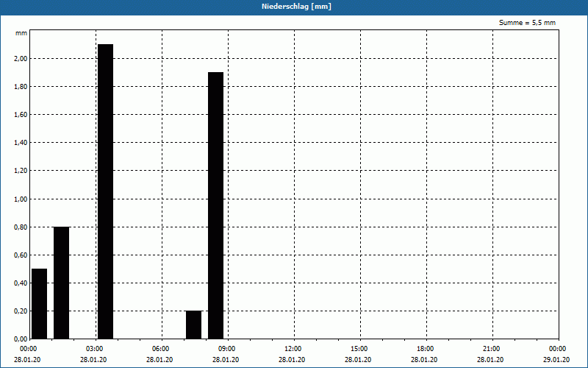Click the "03:00" time axis label
The width and height of the screenshot is (588, 368).
(x=95, y=349)
